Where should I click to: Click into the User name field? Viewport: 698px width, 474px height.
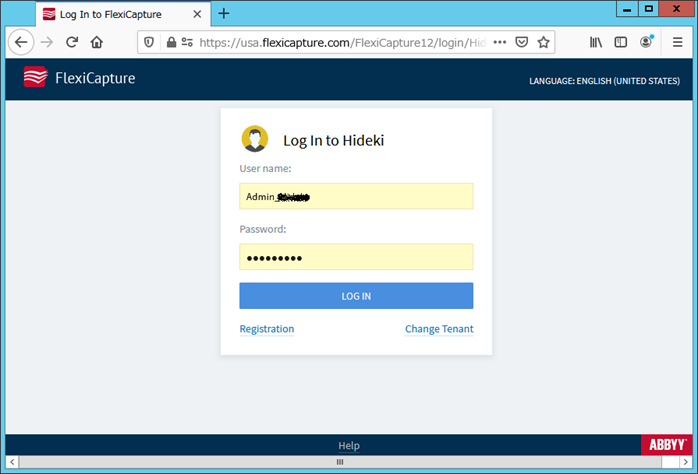(x=356, y=196)
